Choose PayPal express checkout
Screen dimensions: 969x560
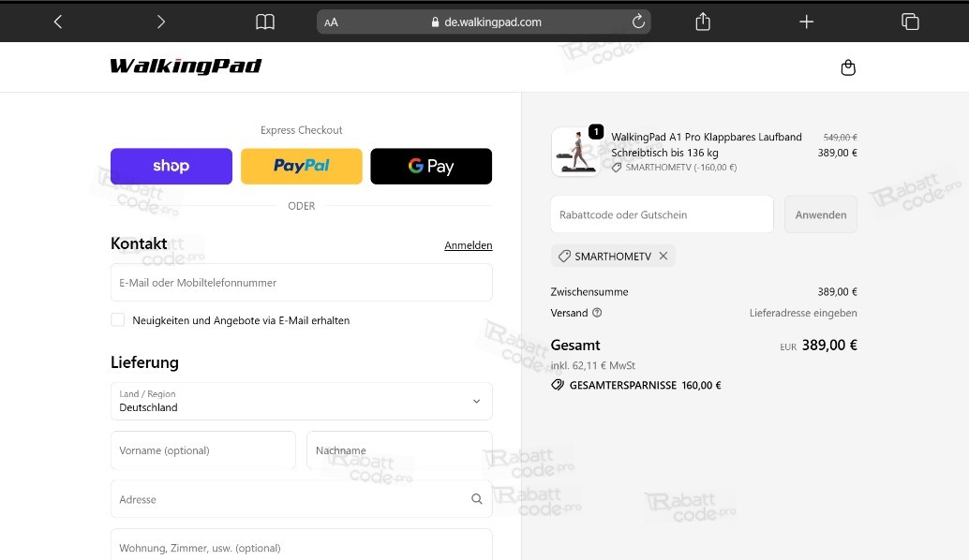pos(301,166)
